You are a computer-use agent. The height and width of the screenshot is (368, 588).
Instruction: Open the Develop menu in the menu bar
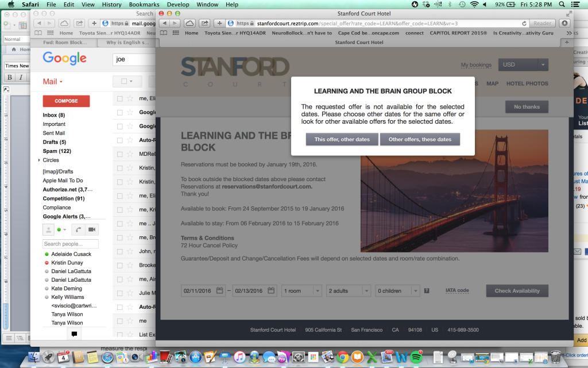(x=178, y=5)
